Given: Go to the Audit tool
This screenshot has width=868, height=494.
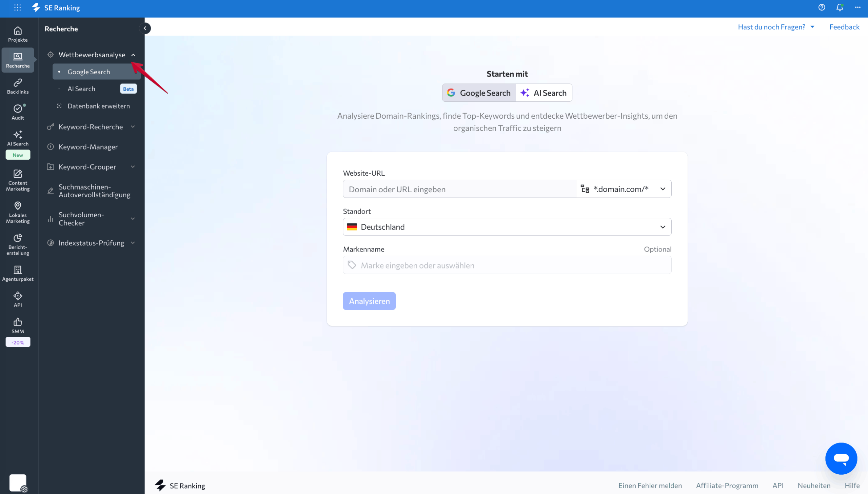Looking at the screenshot, I should coord(18,112).
